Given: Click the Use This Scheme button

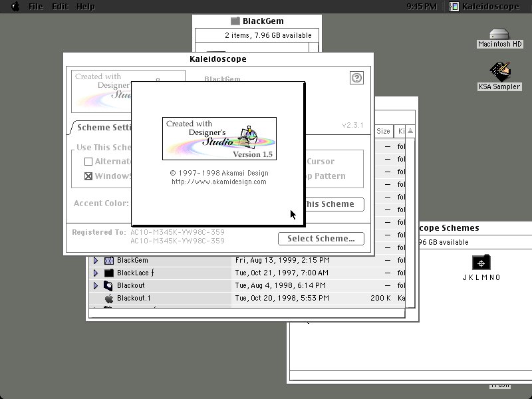Looking at the screenshot, I should pyautogui.click(x=334, y=204).
